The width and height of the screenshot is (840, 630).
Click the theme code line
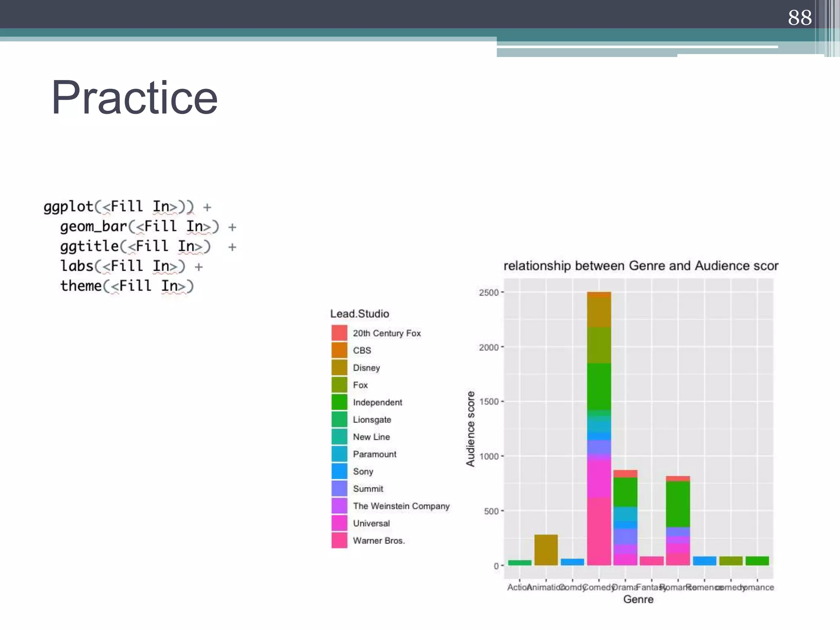point(127,286)
